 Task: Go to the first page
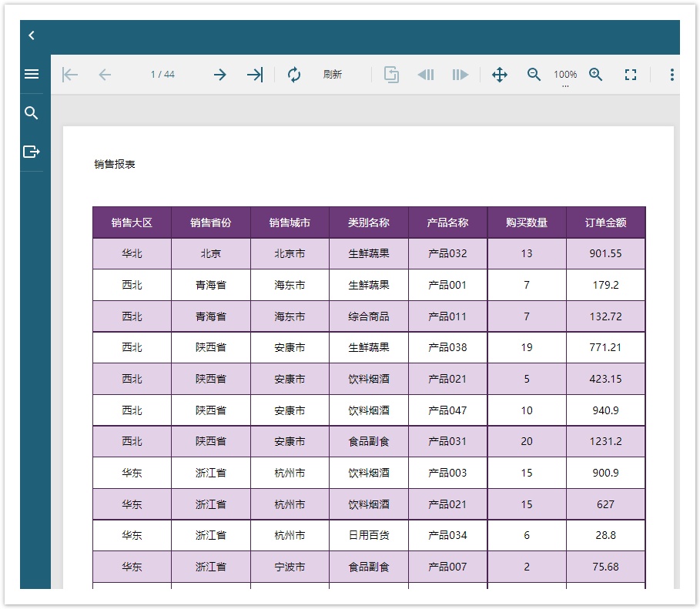pyautogui.click(x=70, y=75)
